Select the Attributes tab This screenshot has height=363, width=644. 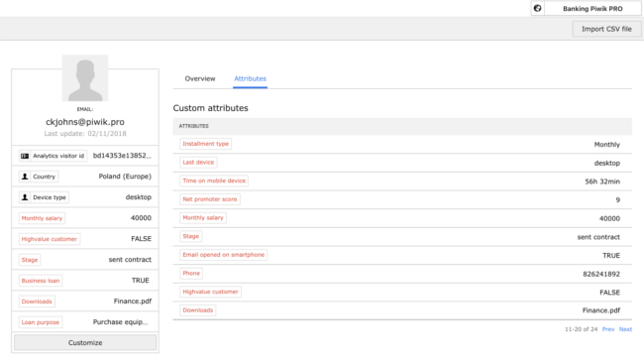[250, 78]
